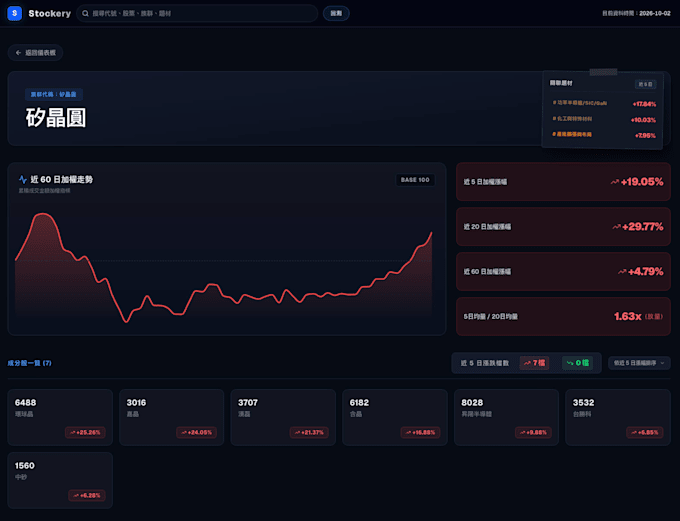Focus the stock search input field
The height and width of the screenshot is (521, 680).
[197, 13]
